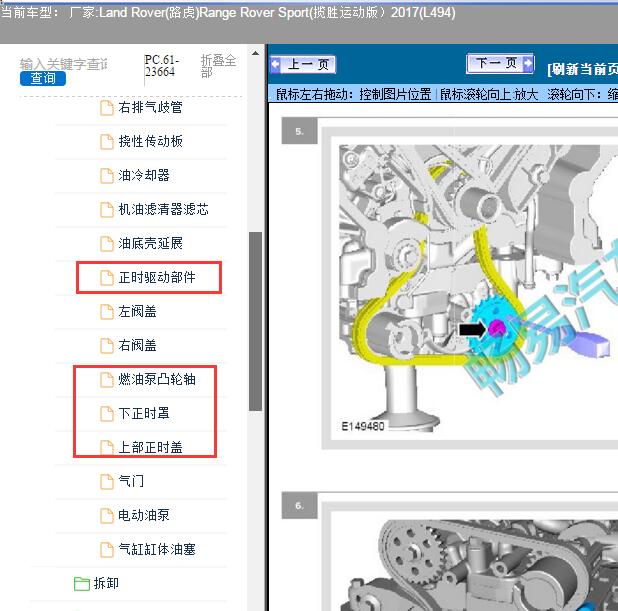Viewport: 618px width, 611px height.
Task: Click the document icon beside 正时驱动部件
Action: point(107,278)
